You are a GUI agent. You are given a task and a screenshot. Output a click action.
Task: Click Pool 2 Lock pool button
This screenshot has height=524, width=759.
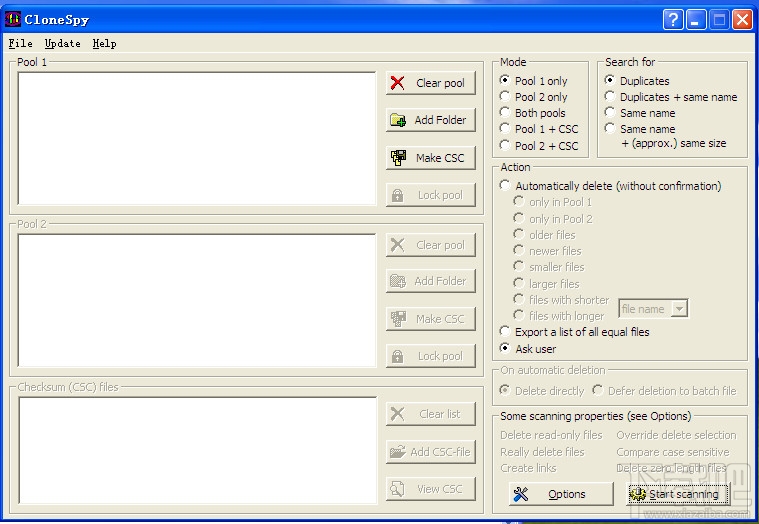coord(431,356)
